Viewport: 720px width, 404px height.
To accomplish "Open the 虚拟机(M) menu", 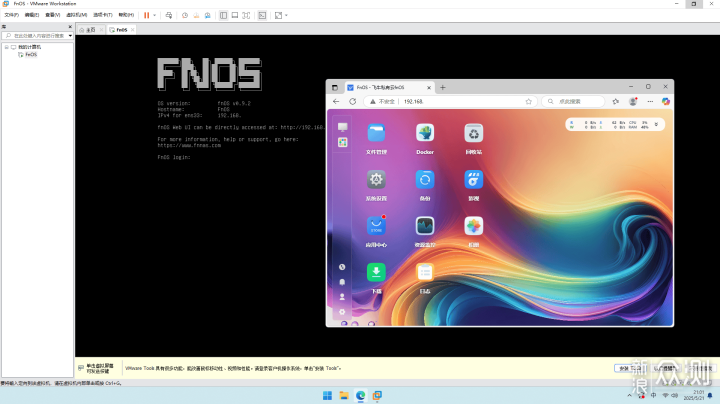I will 76,15.
